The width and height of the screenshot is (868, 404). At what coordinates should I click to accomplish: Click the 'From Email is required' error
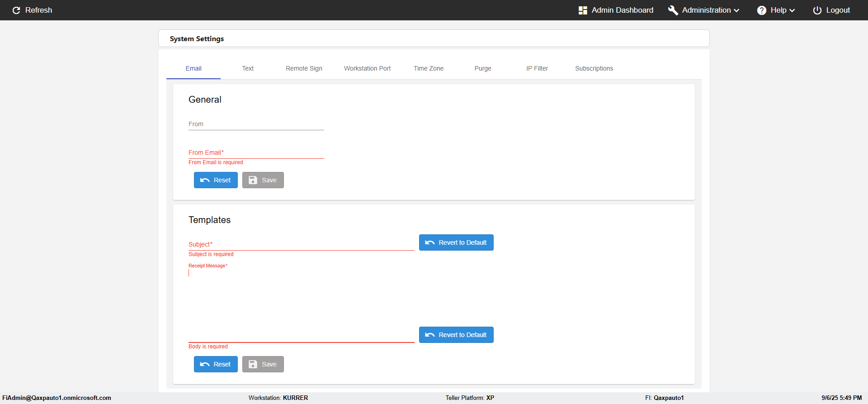tap(216, 162)
